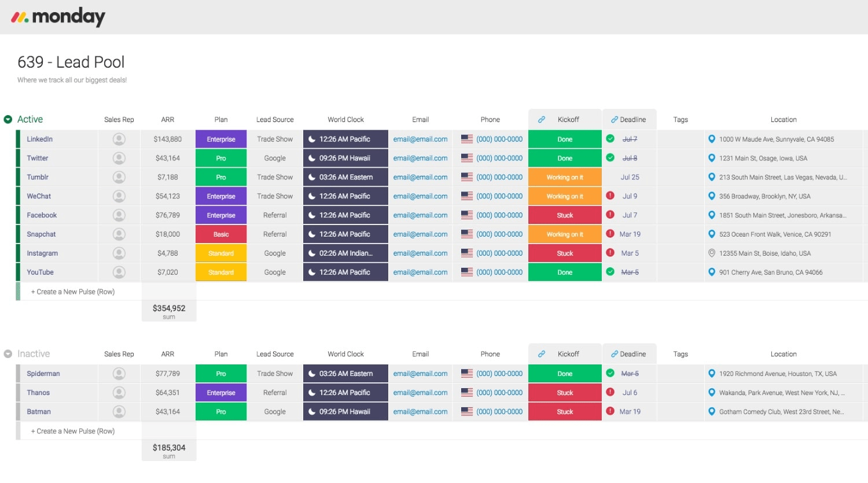Open Instagram Standard plan dropdown

[221, 253]
